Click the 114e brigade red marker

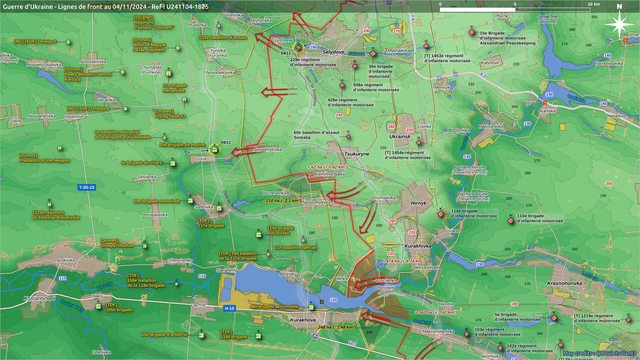point(440,214)
